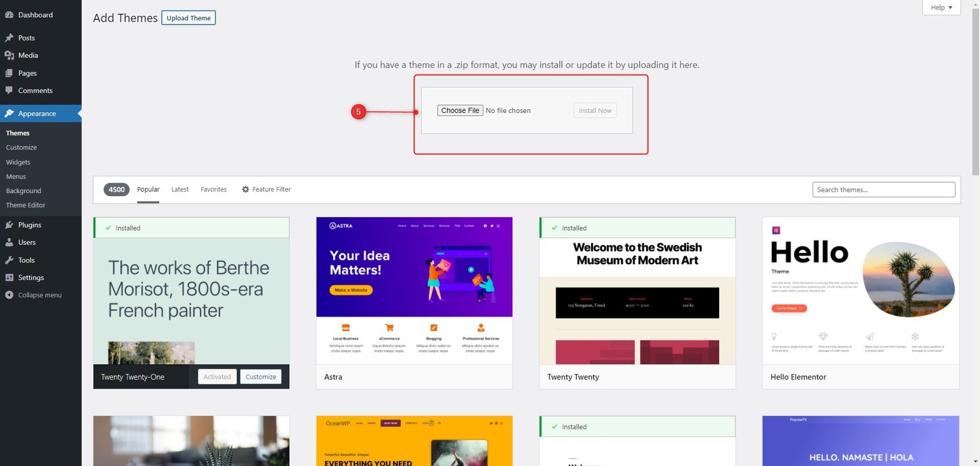Click the Astra theme name
The height and width of the screenshot is (466, 980).
click(x=333, y=377)
